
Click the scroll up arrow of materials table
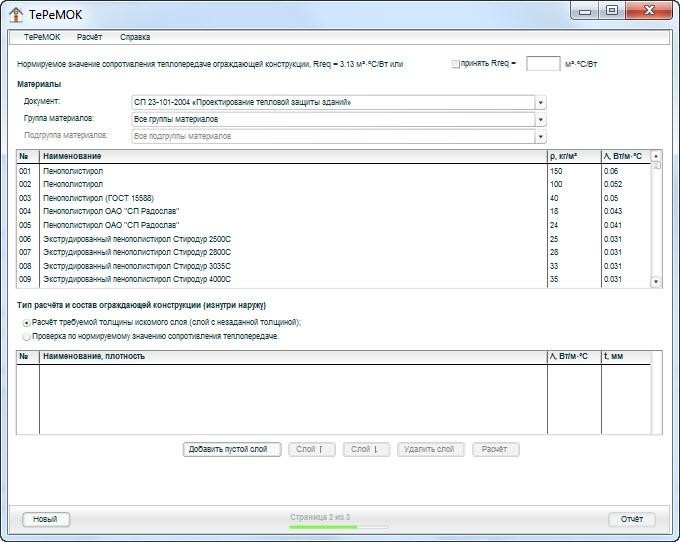coord(656,156)
